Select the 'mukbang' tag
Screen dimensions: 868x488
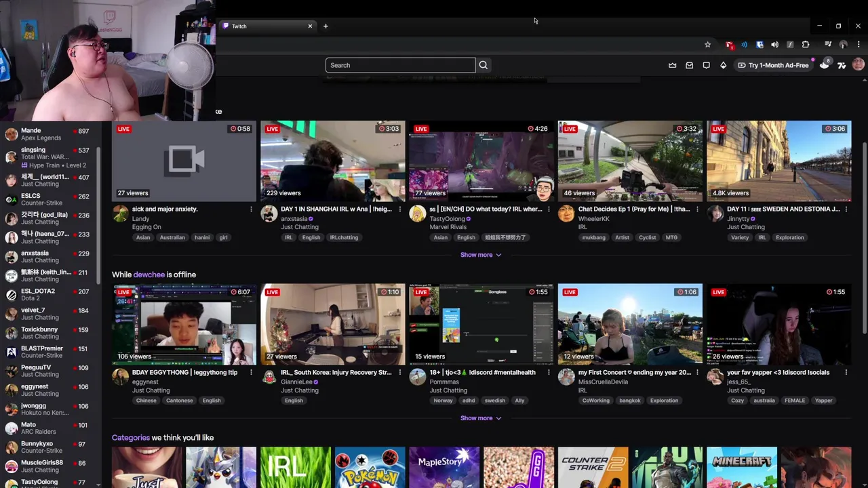pos(594,238)
